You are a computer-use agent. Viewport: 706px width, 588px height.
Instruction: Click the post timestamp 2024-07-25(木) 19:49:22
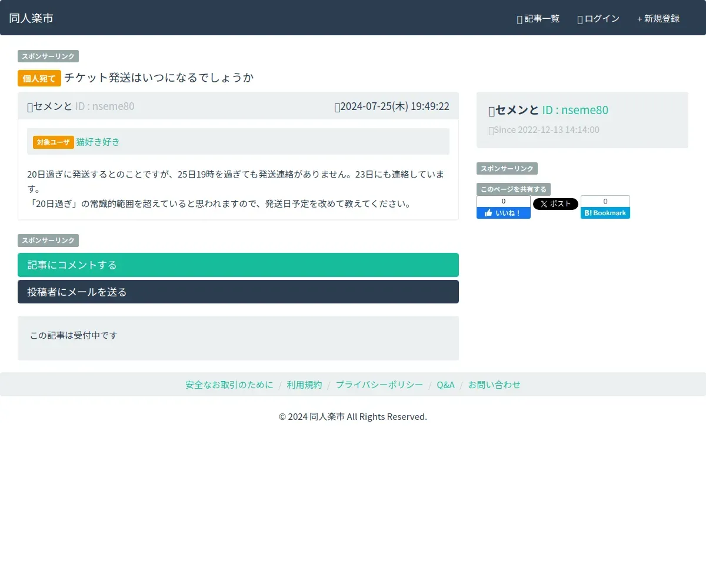coord(395,106)
